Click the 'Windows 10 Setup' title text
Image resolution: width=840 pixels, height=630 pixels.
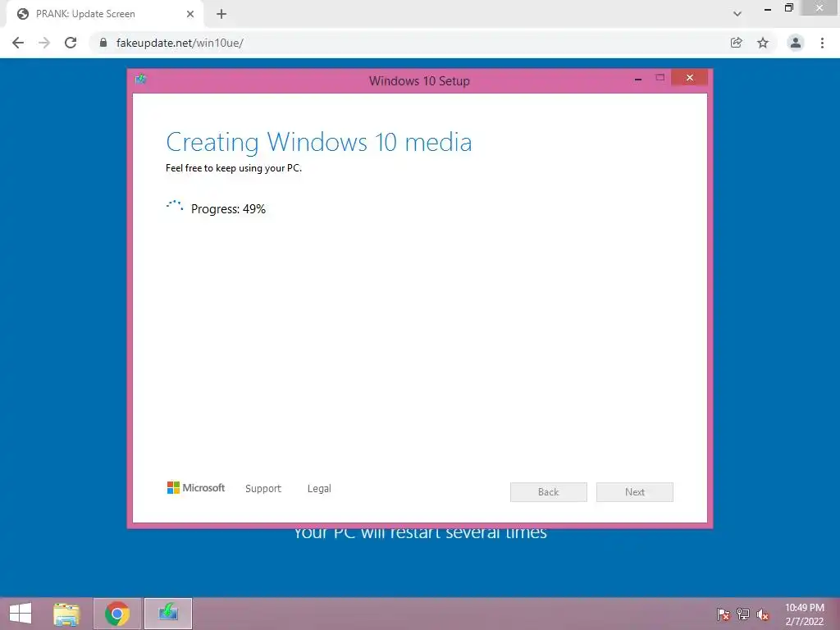419,81
